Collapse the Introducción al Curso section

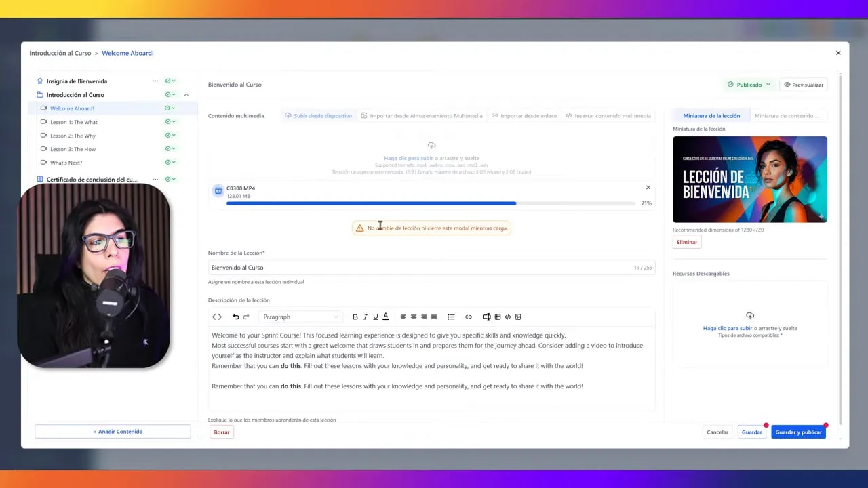[x=186, y=95]
